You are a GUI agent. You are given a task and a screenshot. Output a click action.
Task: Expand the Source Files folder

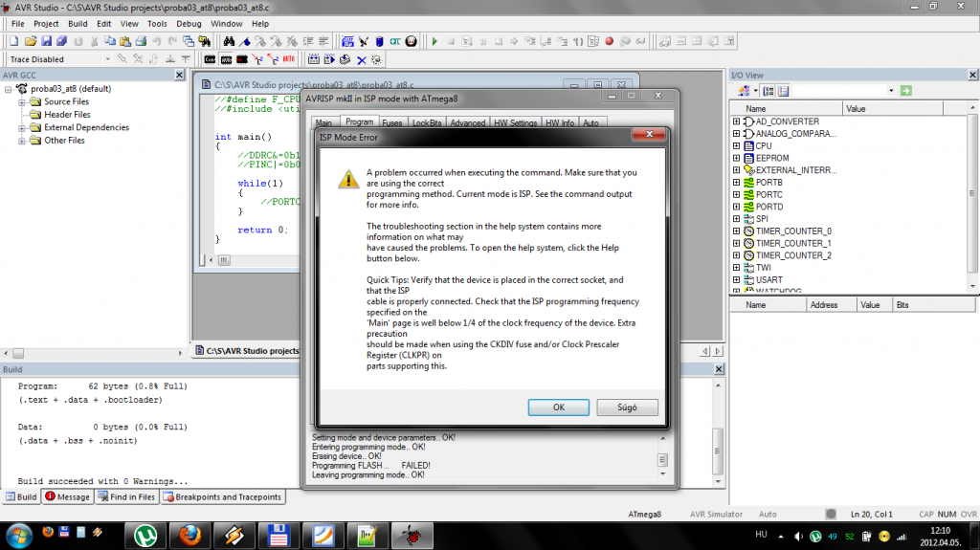tap(22, 102)
